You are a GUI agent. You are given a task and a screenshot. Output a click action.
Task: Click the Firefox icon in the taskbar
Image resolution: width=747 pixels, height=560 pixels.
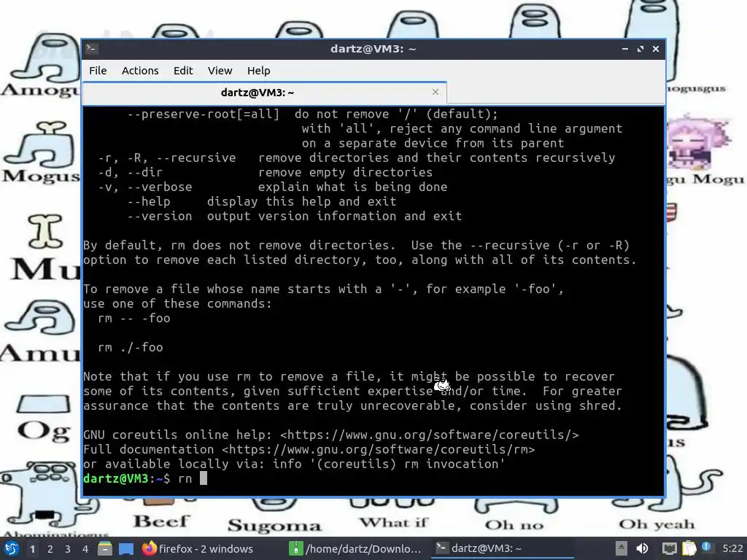coord(149,548)
